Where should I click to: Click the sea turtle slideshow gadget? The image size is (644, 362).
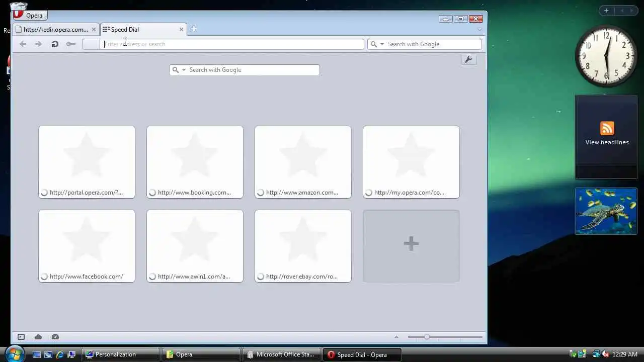(606, 211)
